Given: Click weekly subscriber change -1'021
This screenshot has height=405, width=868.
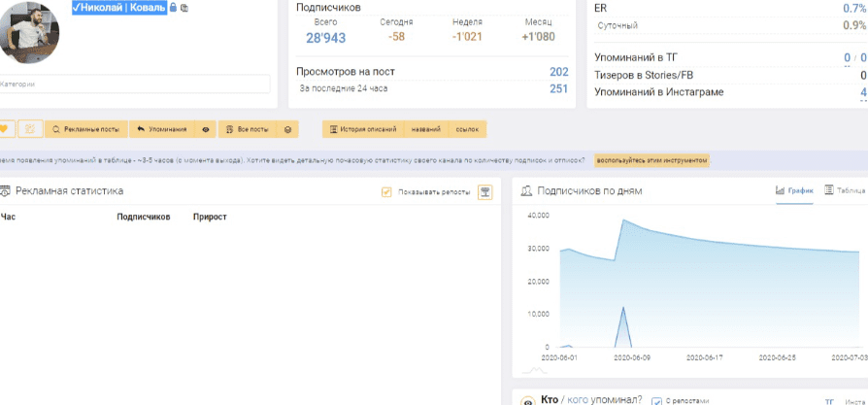Looking at the screenshot, I should click(467, 37).
